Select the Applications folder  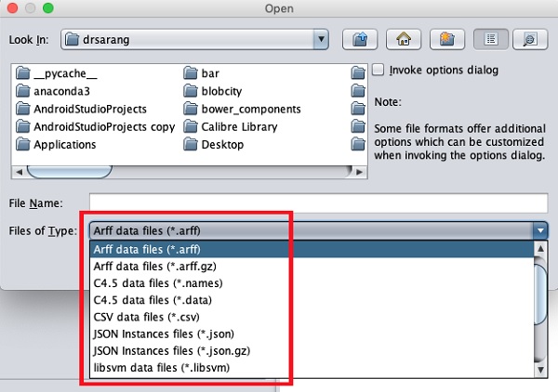[x=56, y=144]
